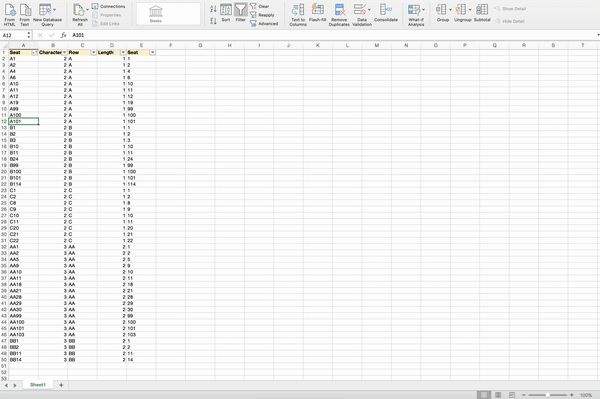This screenshot has width=600, height=399.
Task: Click zoom out minus button
Action: coord(524,395)
